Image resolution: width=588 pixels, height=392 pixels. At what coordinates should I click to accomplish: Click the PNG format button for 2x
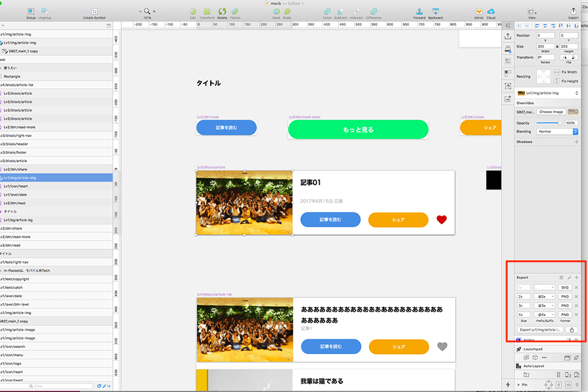565,296
